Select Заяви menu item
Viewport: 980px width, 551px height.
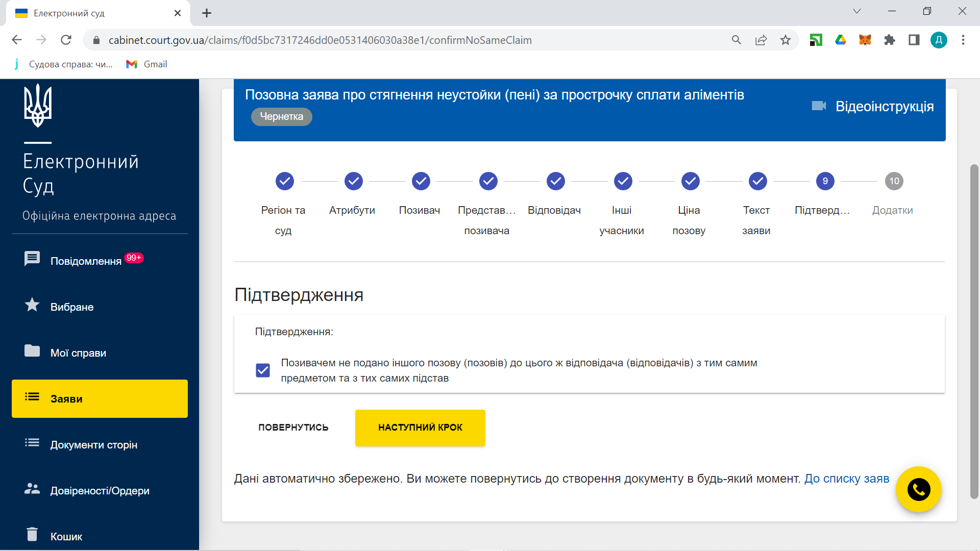click(x=100, y=398)
